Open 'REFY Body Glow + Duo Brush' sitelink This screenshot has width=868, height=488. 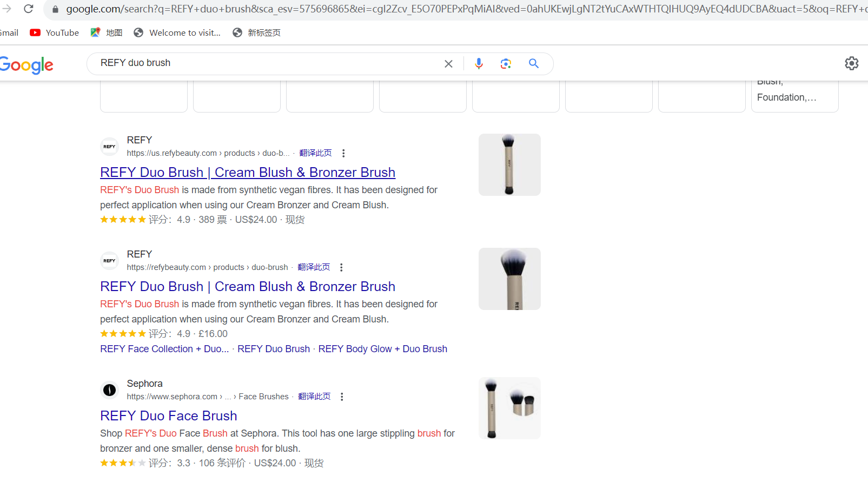(383, 349)
